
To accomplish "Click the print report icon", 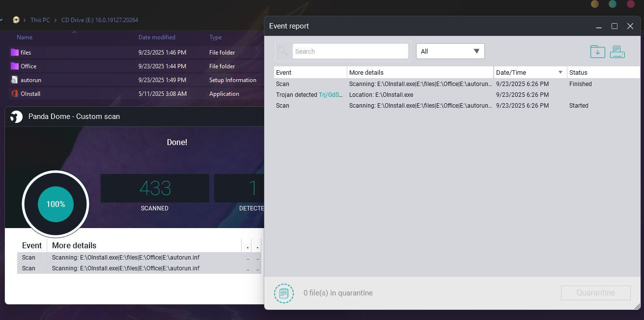I will (x=617, y=52).
